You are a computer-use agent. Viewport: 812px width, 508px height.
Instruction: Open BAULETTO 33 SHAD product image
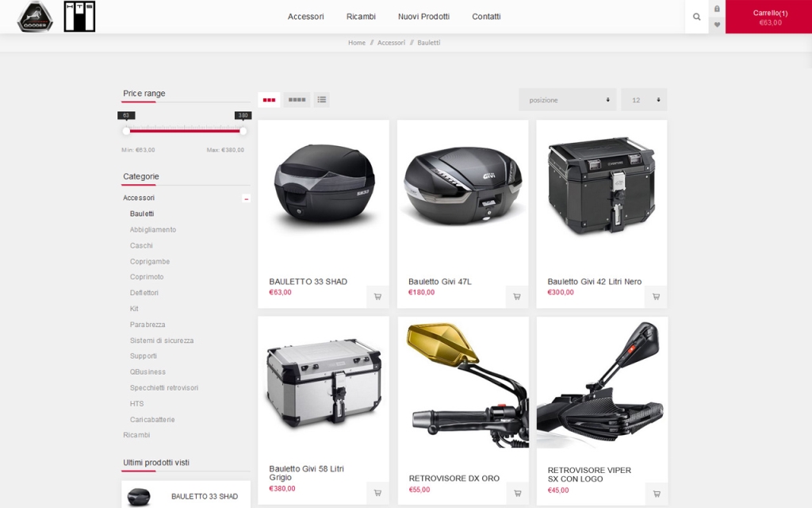(324, 184)
